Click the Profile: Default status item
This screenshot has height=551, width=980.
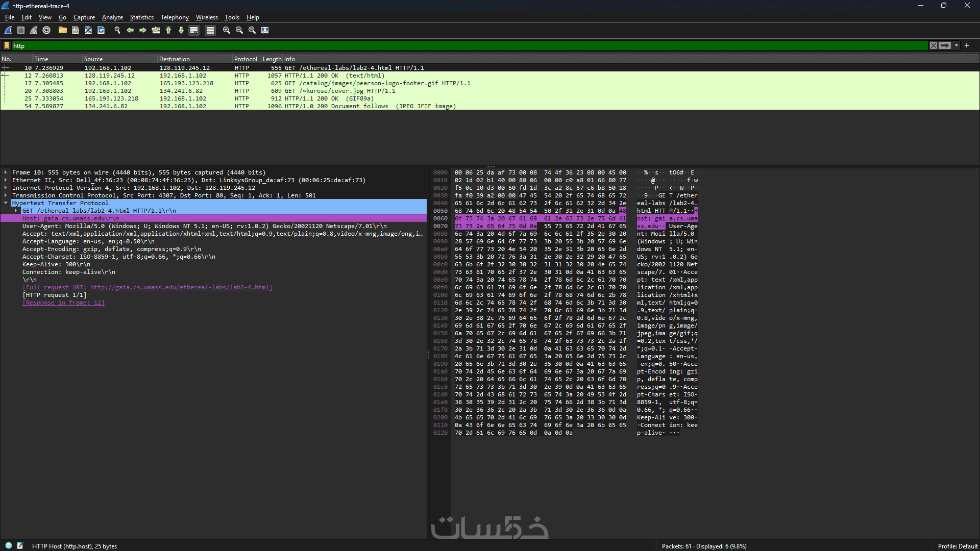coord(957,546)
